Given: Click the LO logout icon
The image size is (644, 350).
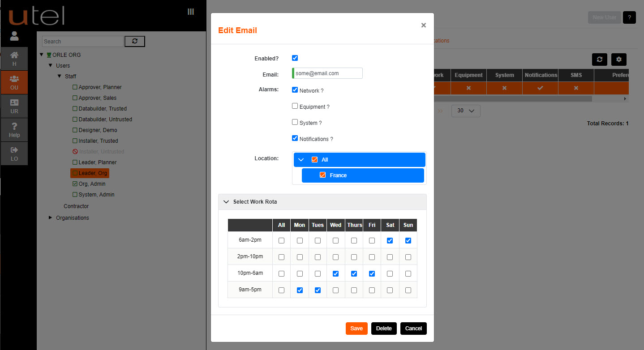Looking at the screenshot, I should 14,154.
